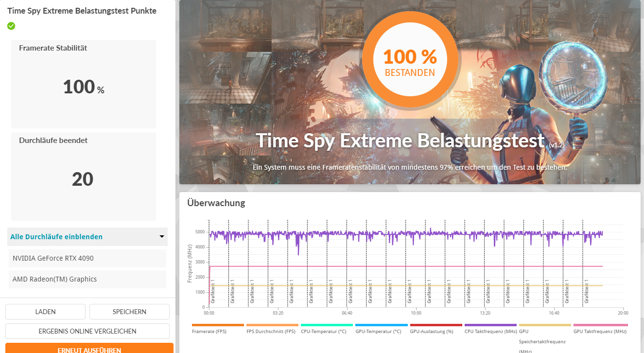This screenshot has height=353, width=644.
Task: Click the Durchläufe beendet label
Action: click(53, 141)
